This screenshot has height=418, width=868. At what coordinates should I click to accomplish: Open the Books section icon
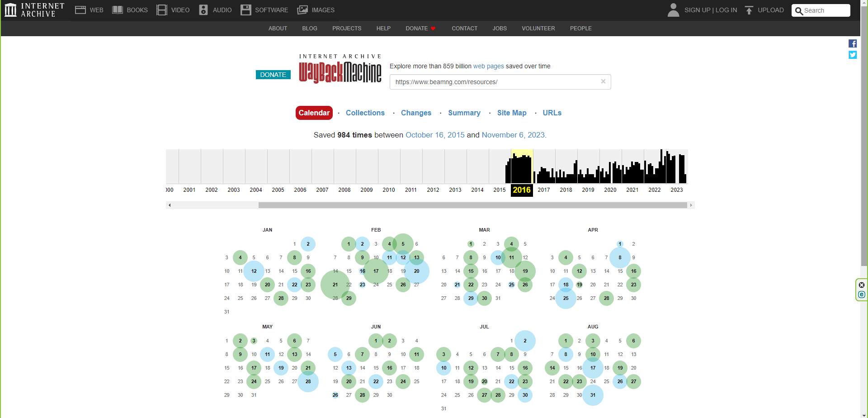click(118, 10)
